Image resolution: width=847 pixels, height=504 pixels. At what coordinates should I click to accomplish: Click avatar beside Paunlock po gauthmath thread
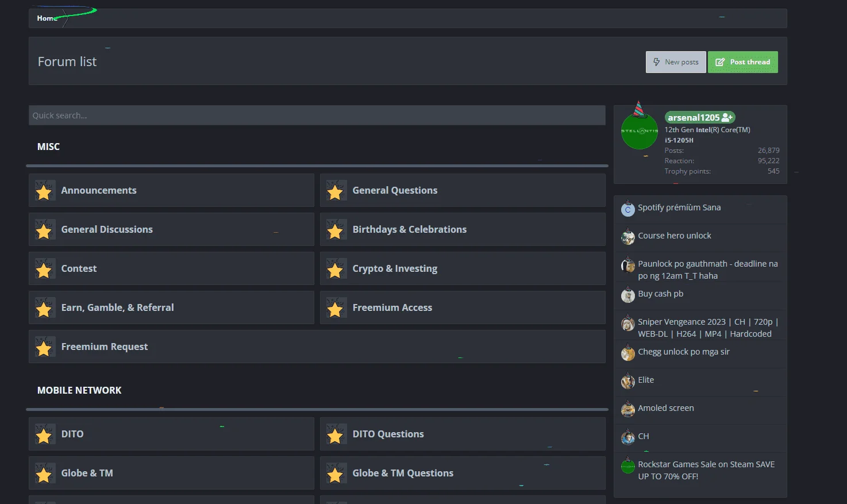628,266
